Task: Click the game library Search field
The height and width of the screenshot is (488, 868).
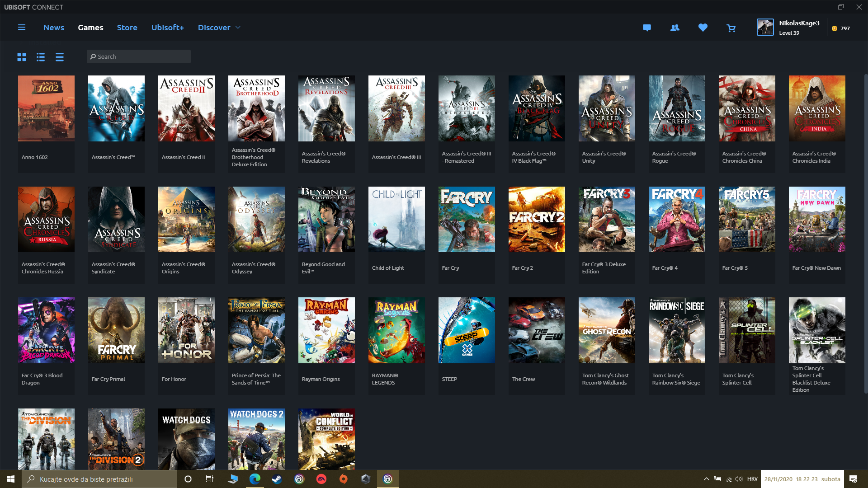Action: tap(139, 56)
